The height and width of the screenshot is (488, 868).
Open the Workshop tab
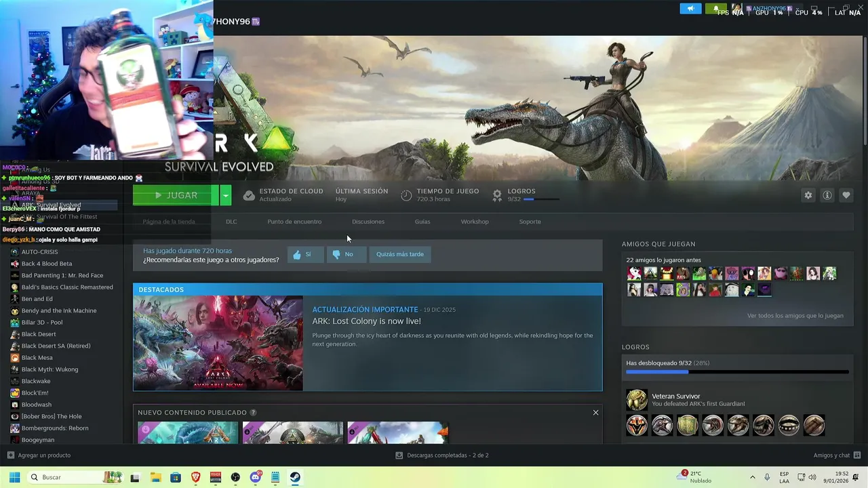click(x=475, y=222)
